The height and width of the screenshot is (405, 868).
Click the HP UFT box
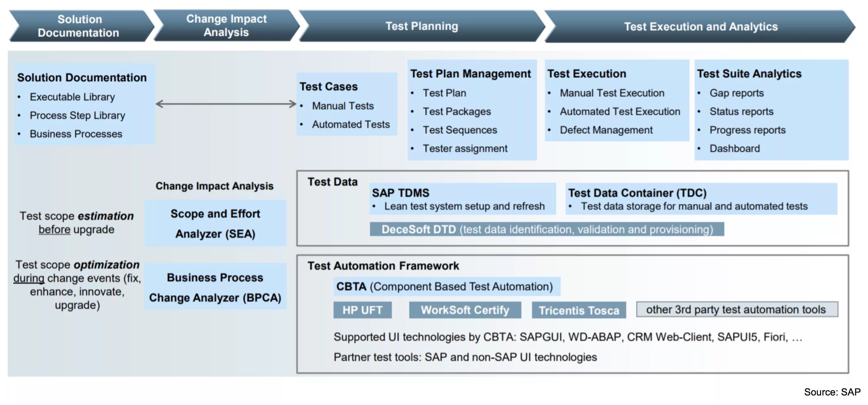[362, 310]
